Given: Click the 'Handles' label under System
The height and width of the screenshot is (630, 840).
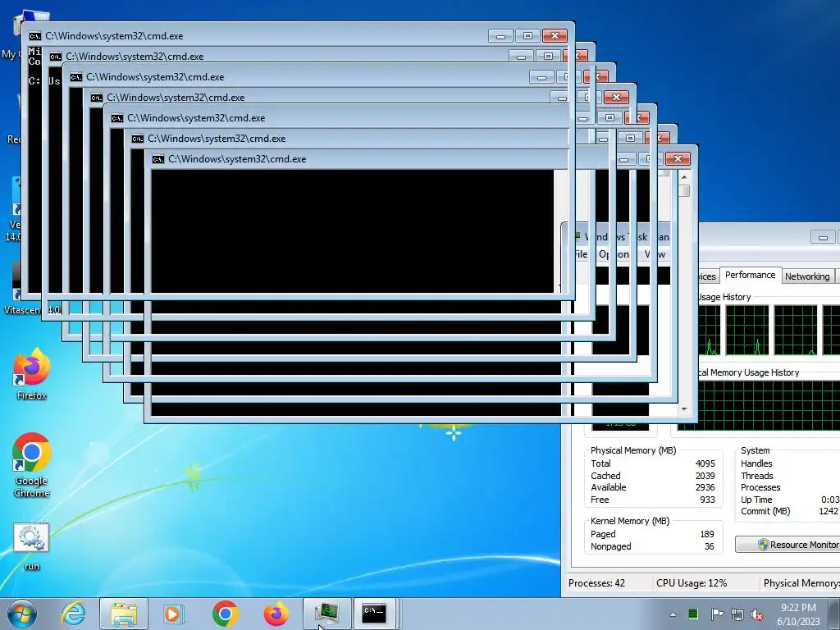Looking at the screenshot, I should coord(756,463).
